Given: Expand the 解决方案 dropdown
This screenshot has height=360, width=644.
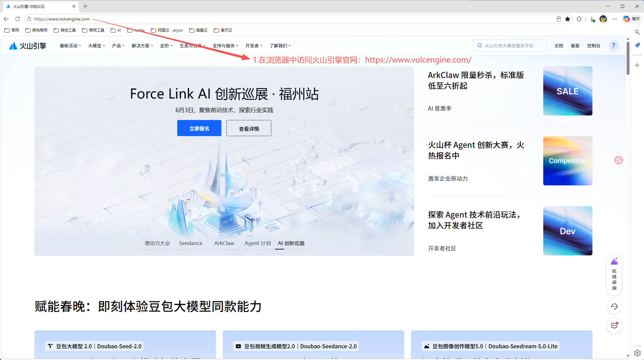Looking at the screenshot, I should point(142,46).
